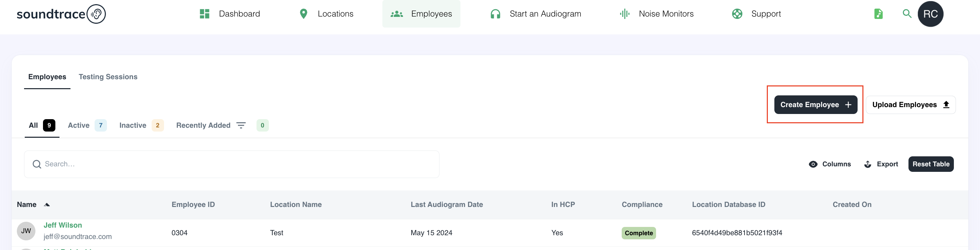
Task: Click May 15 2024 date cell
Action: (x=432, y=233)
